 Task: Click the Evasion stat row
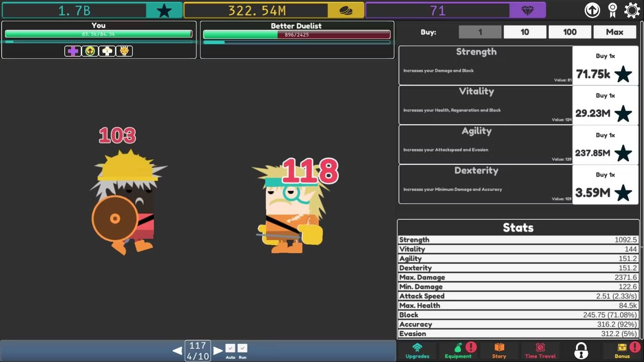pyautogui.click(x=518, y=334)
